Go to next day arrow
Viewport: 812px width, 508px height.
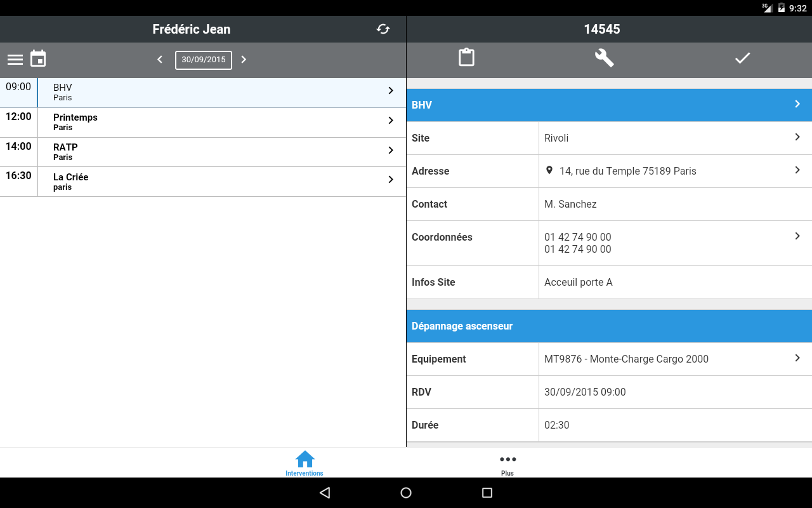(x=244, y=60)
